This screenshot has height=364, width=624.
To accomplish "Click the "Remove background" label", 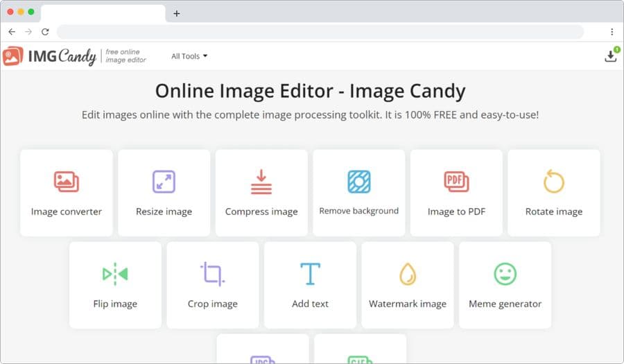I will (x=359, y=211).
